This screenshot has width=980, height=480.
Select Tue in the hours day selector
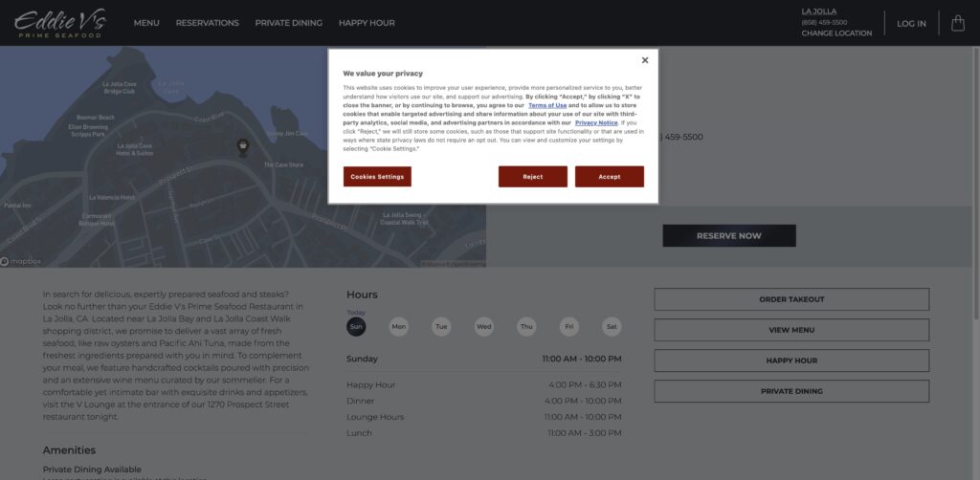click(x=441, y=326)
